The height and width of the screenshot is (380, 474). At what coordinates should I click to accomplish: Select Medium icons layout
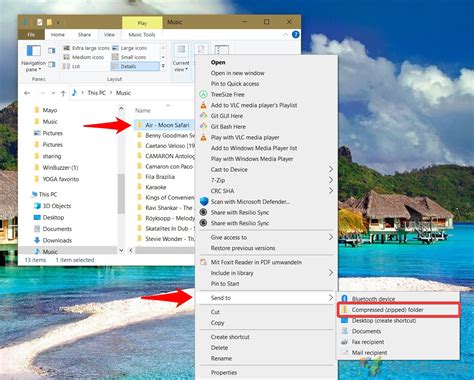click(84, 57)
